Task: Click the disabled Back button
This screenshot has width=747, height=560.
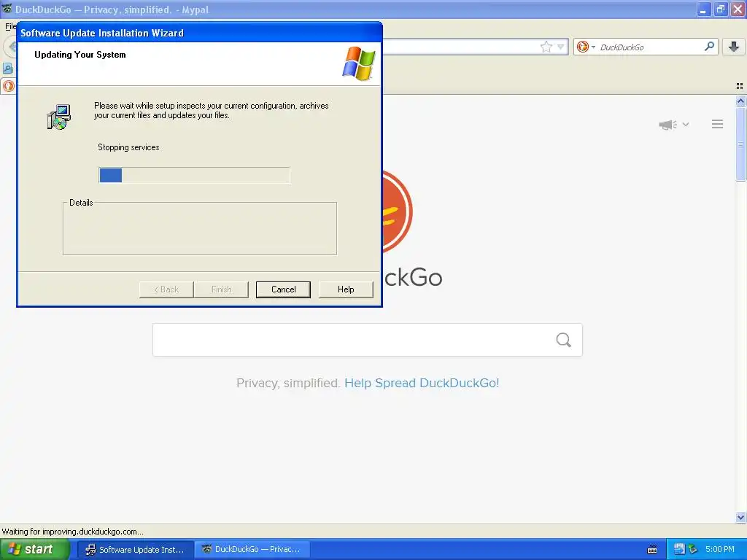Action: 166,289
